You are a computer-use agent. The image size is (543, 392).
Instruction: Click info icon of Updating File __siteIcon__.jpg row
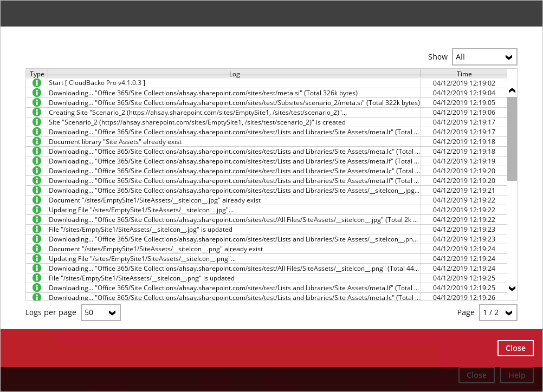coord(37,210)
